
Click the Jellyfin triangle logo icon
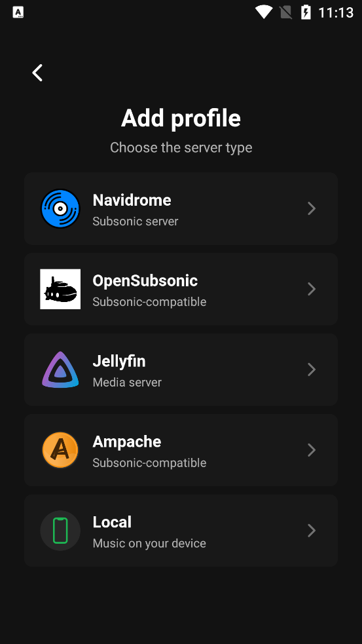click(x=60, y=369)
